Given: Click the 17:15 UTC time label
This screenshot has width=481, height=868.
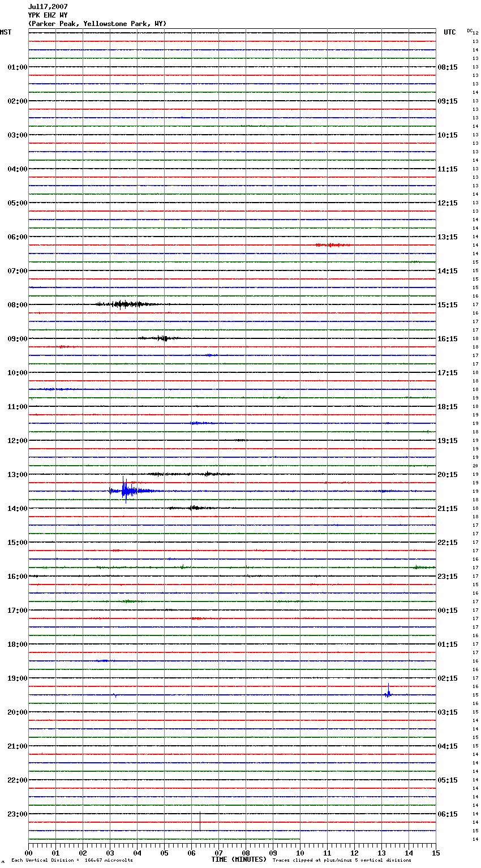Looking at the screenshot, I should pyautogui.click(x=448, y=373).
